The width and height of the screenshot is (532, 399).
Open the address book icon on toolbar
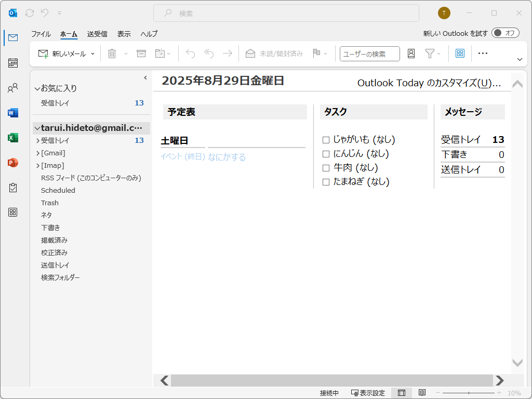point(410,53)
